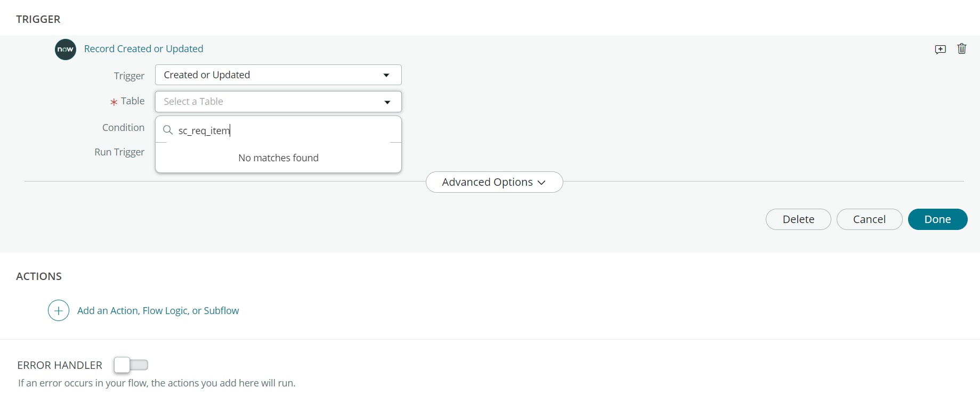The height and width of the screenshot is (420, 980).
Task: Enable the Error Handler toggle
Action: point(131,365)
